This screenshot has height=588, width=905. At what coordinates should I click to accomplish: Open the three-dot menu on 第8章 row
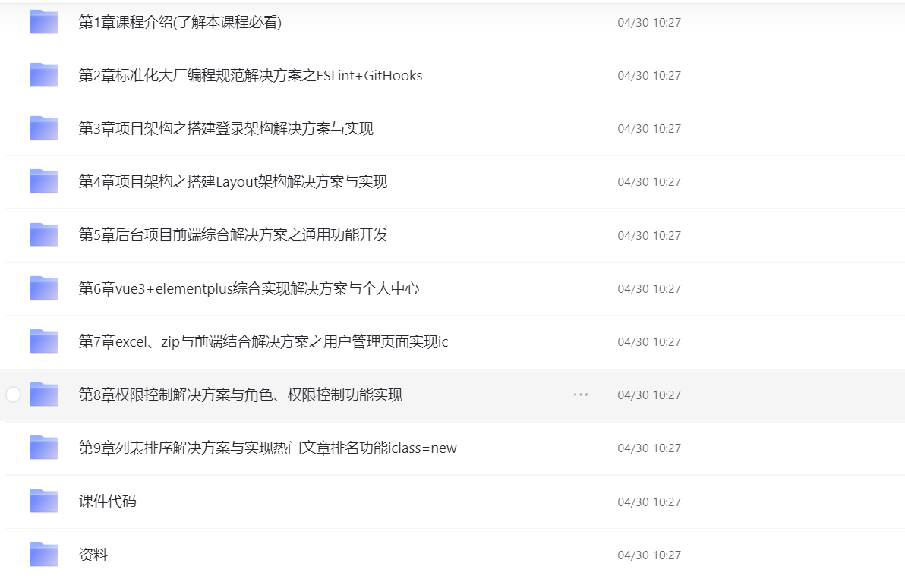[x=581, y=395]
